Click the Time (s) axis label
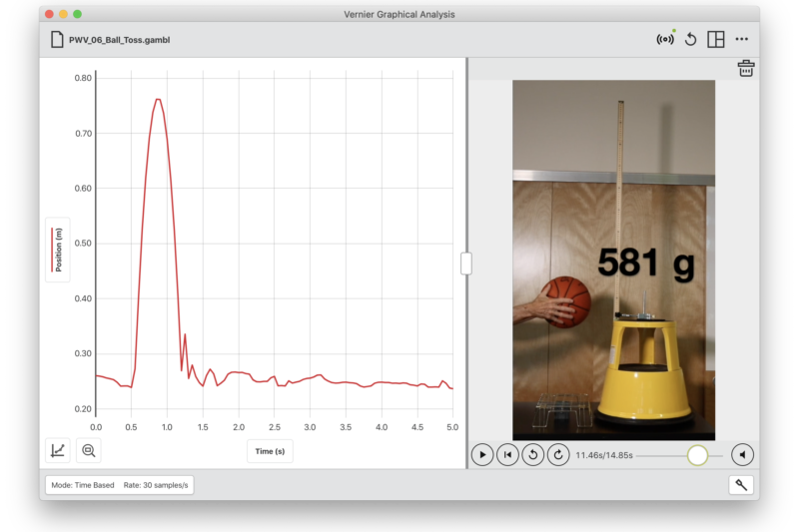The image size is (799, 532). tap(270, 451)
